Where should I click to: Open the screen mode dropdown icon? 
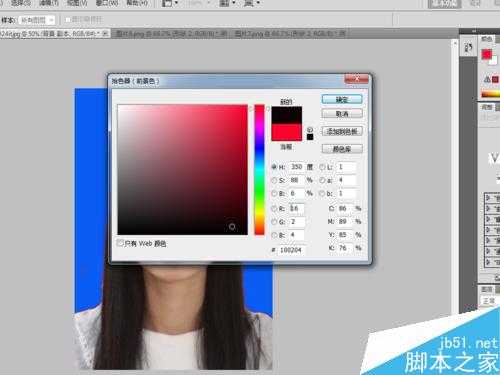click(252, 4)
